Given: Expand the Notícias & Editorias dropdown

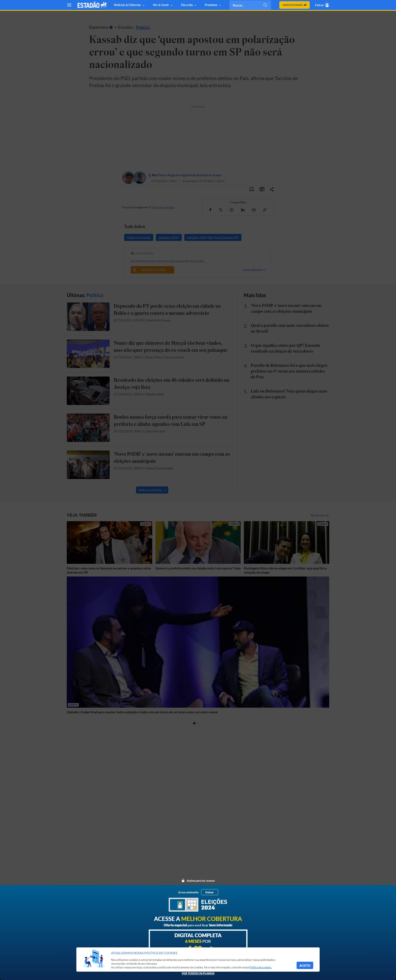Looking at the screenshot, I should (x=129, y=5).
